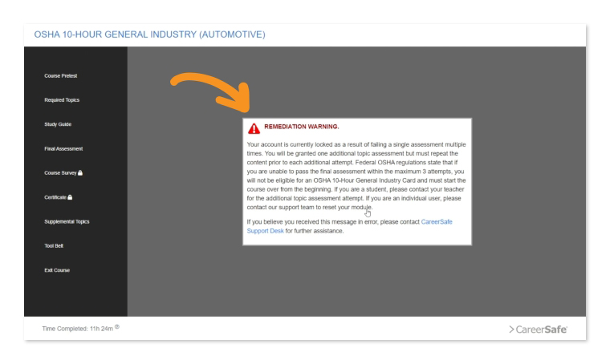
Task: Click the CareerSafe logo in the footer
Action: (538, 330)
